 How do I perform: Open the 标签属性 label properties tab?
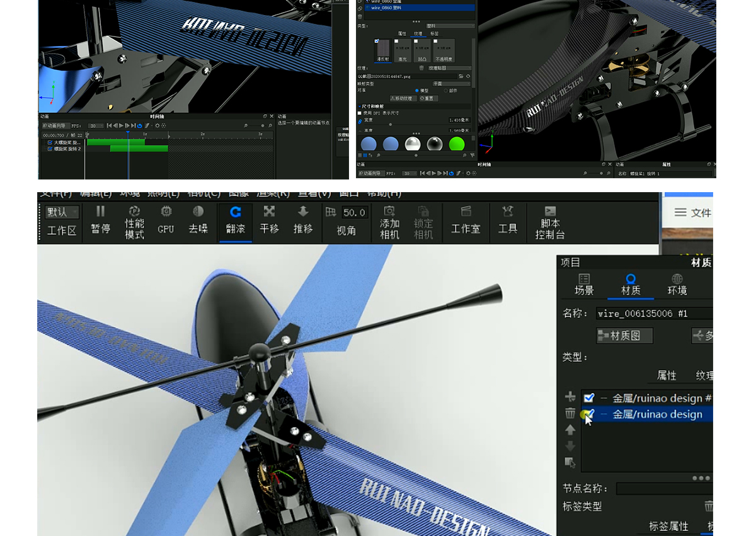[x=669, y=527]
